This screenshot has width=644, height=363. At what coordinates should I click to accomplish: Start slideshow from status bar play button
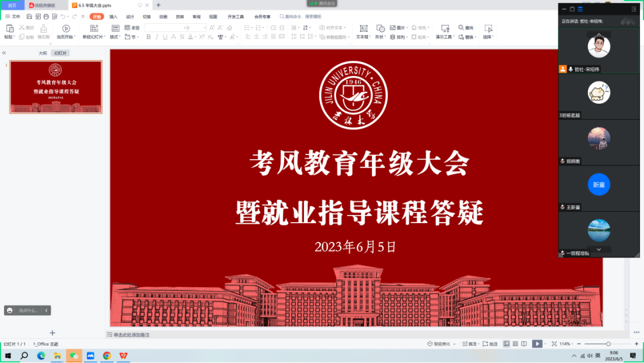click(x=537, y=344)
